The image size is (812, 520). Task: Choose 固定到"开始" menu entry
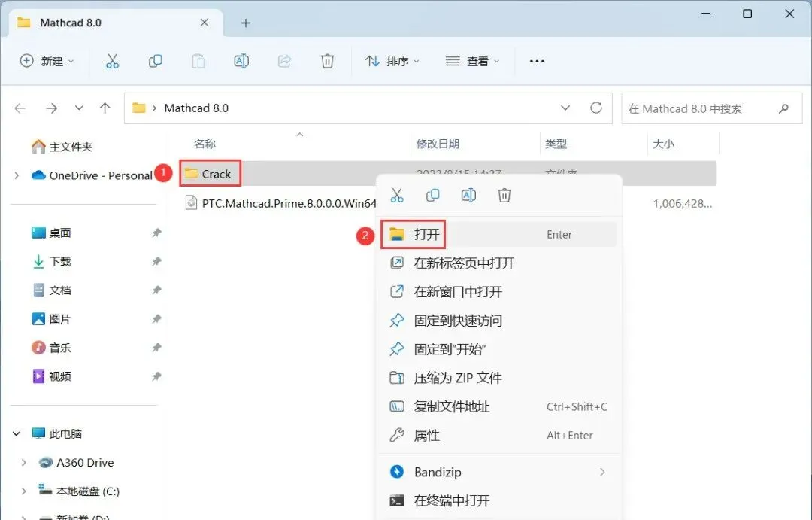pos(498,349)
